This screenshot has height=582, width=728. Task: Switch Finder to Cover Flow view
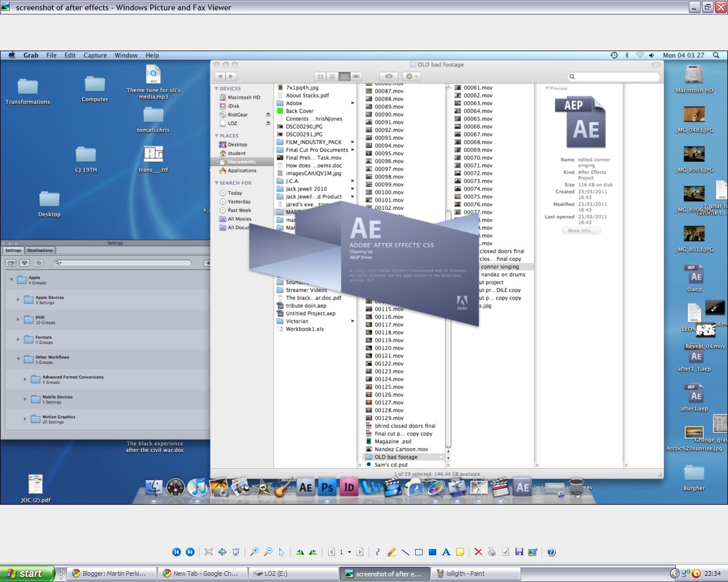(x=356, y=76)
